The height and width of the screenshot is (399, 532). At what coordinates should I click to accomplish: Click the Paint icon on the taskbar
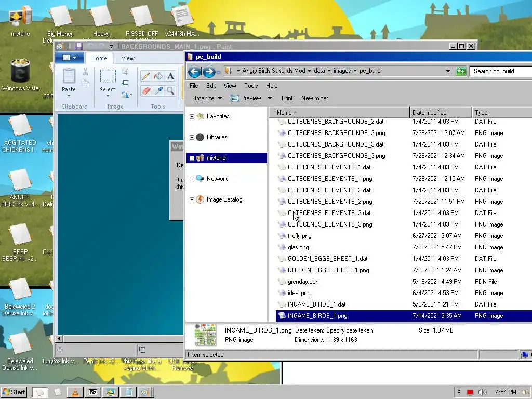(145, 392)
